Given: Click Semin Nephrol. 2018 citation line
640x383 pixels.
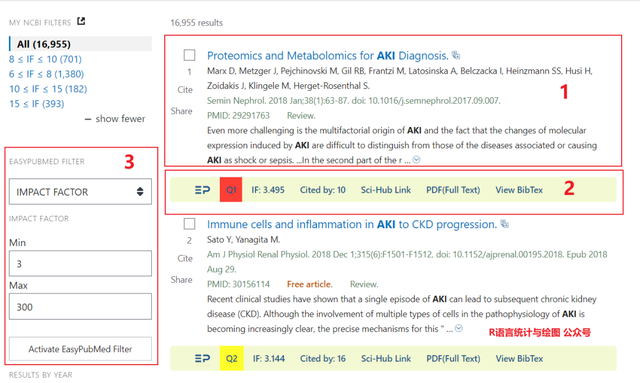Looking at the screenshot, I should coord(353,101).
